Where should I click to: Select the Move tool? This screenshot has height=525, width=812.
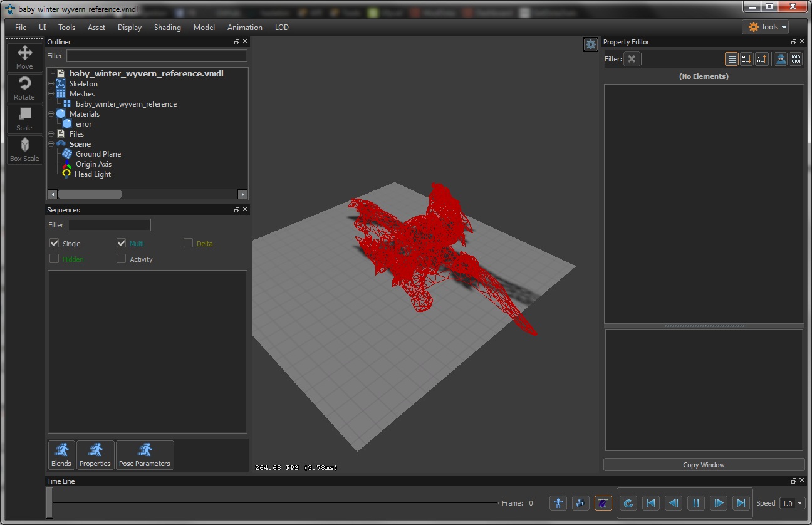coord(24,58)
